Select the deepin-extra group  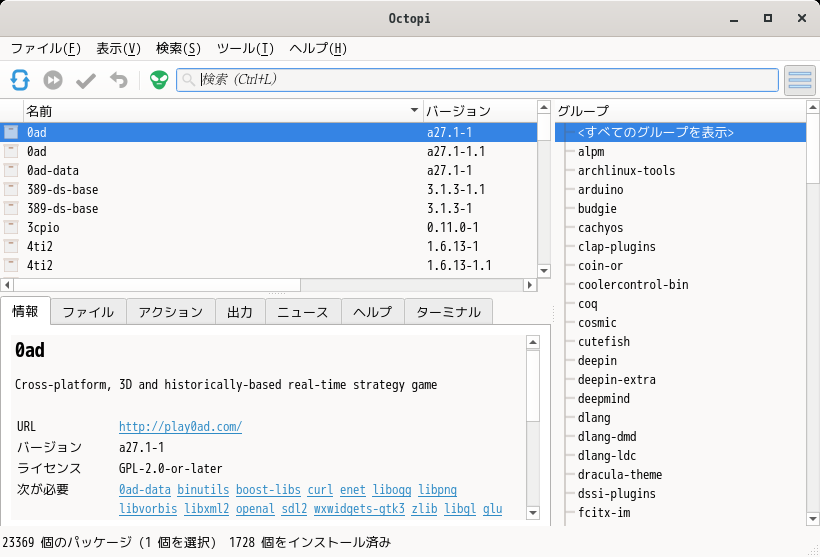617,380
